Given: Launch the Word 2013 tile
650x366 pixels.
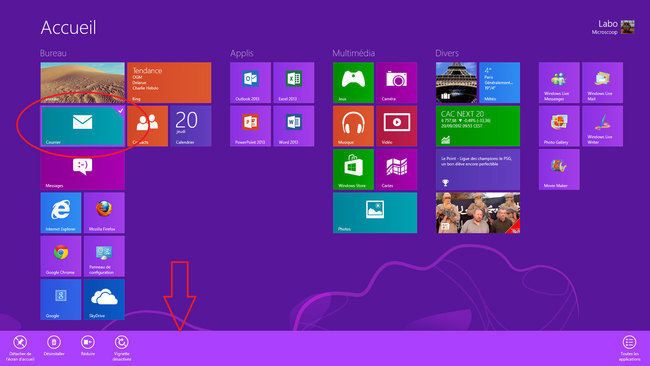Looking at the screenshot, I should click(x=293, y=126).
